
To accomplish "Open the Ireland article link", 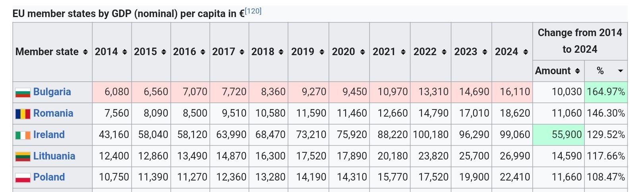I will click(49, 134).
